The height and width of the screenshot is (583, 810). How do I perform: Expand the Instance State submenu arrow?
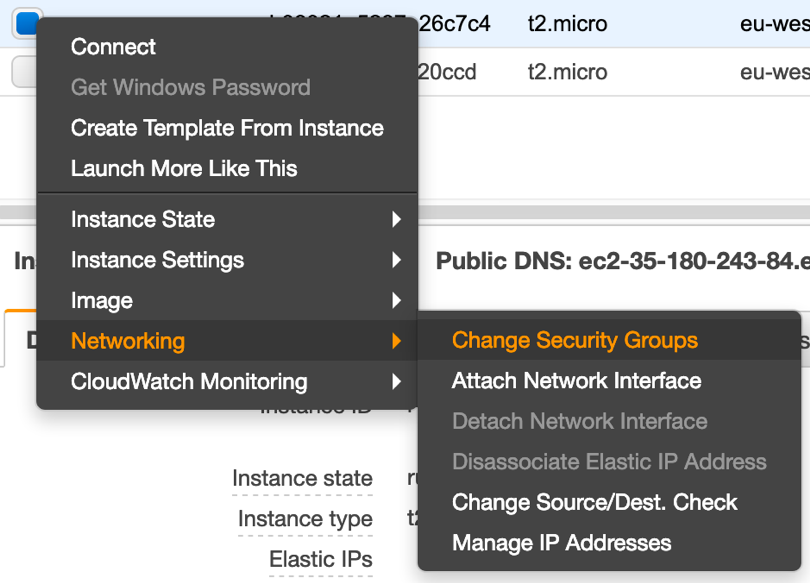[397, 220]
